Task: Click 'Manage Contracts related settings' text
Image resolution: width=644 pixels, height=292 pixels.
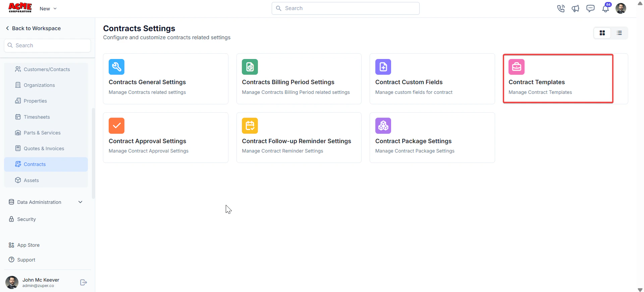Action: click(x=147, y=92)
